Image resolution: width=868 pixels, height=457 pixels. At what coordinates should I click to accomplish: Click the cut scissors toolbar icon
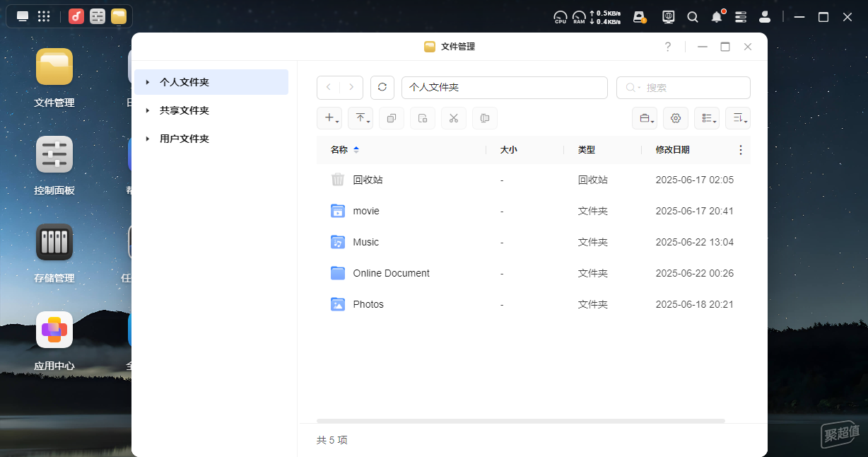454,118
